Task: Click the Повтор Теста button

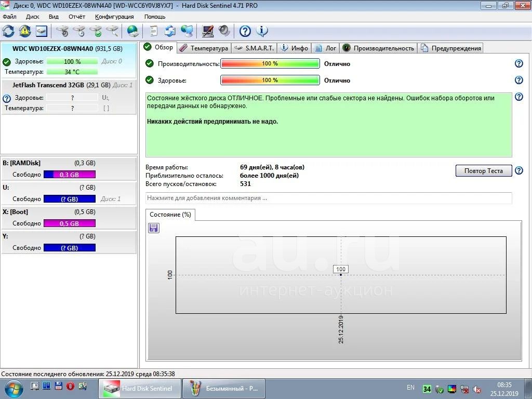Action: (484, 170)
